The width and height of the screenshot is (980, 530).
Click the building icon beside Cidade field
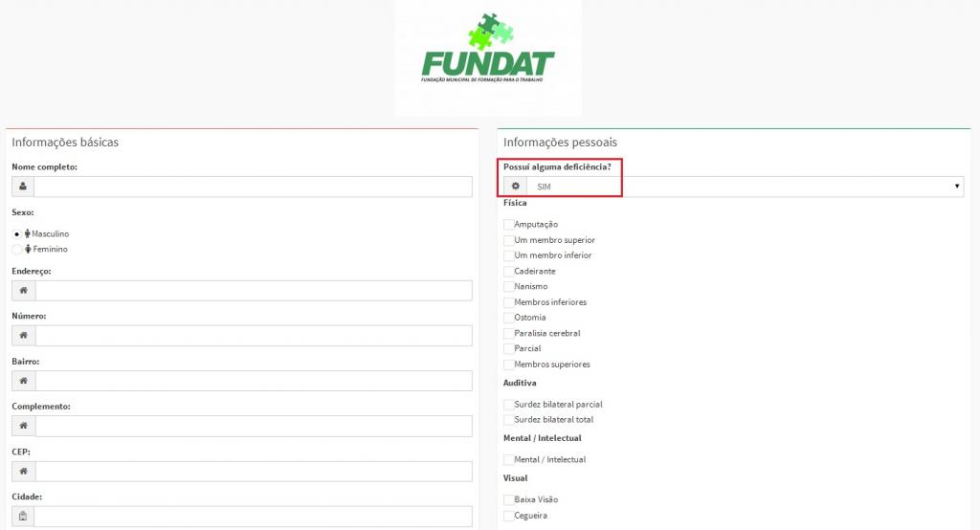[x=23, y=517]
